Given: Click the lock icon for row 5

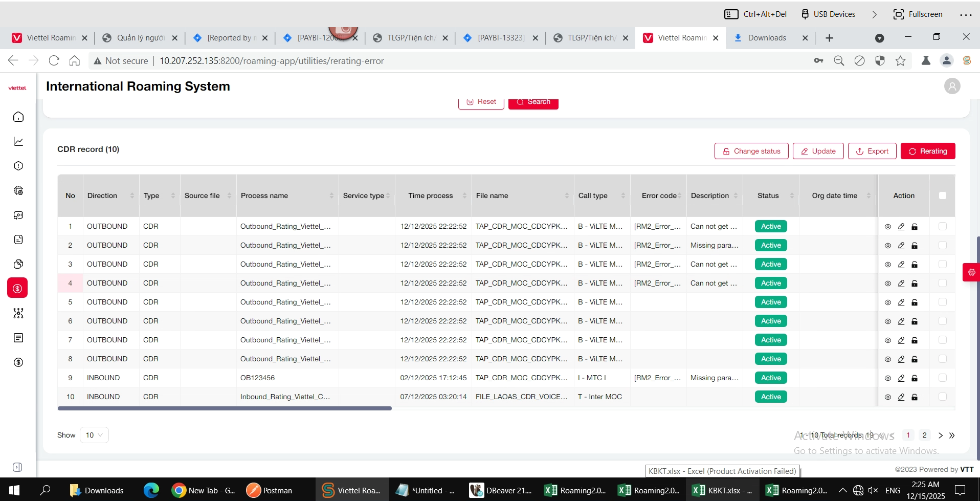Looking at the screenshot, I should coord(915,302).
